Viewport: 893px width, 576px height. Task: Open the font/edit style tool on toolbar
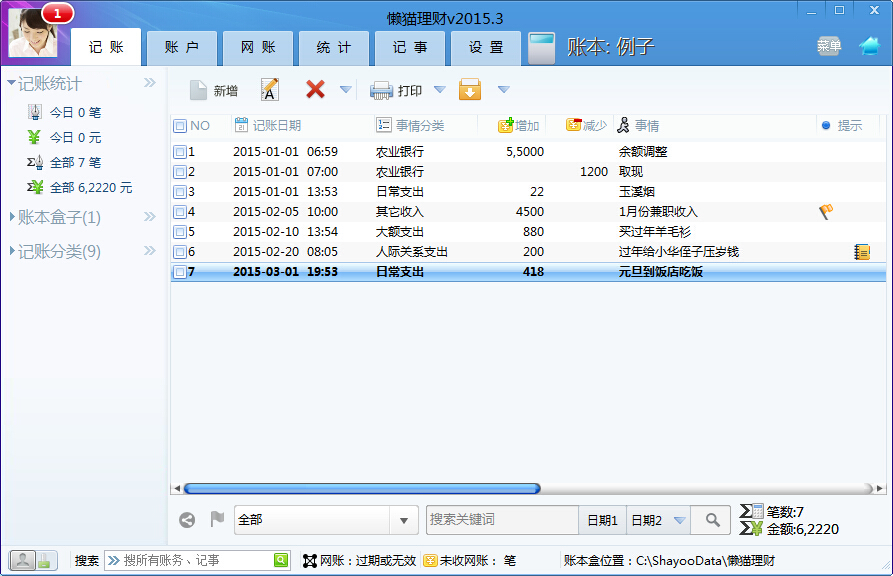coord(270,89)
